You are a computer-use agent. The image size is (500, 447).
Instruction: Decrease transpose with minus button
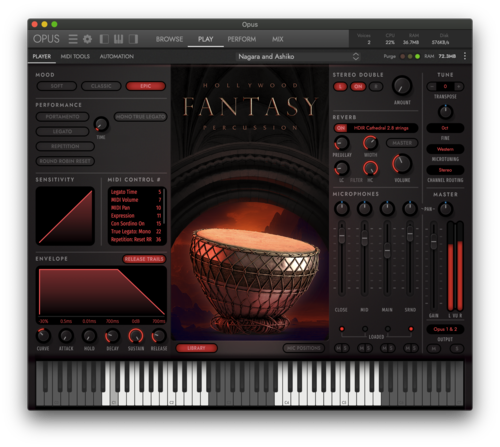[432, 87]
